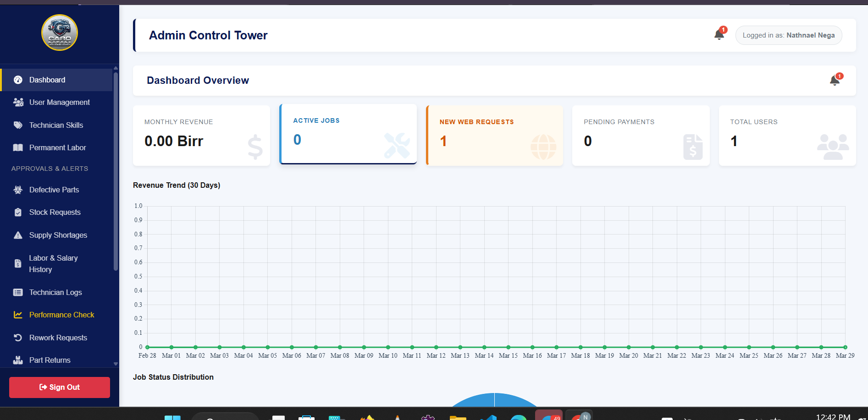Click the sidebar scroll down arrow
The image size is (868, 420).
click(x=116, y=364)
